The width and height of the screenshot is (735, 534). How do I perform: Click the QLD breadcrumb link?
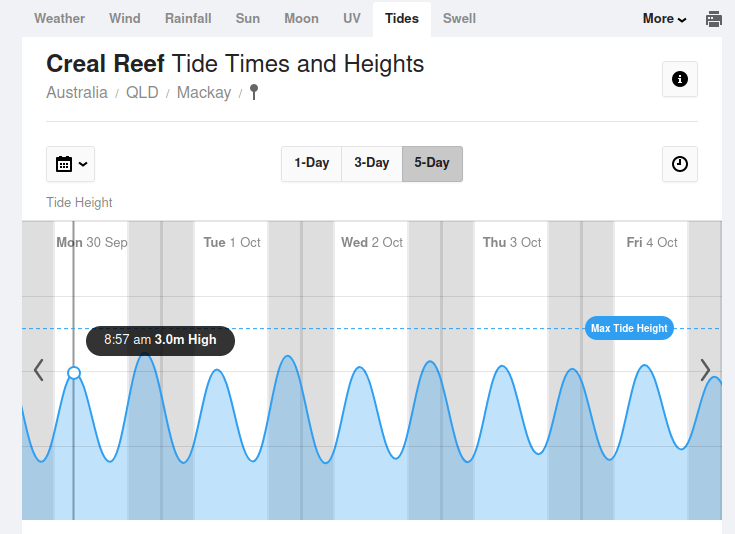[x=142, y=93]
